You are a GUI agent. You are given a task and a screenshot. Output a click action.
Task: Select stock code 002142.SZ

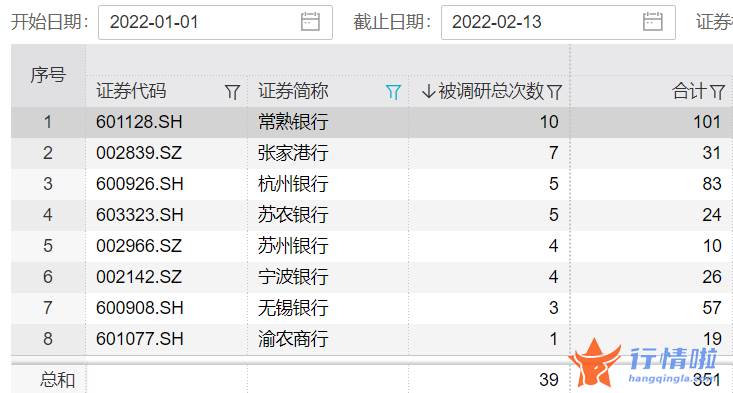pyautogui.click(x=139, y=277)
